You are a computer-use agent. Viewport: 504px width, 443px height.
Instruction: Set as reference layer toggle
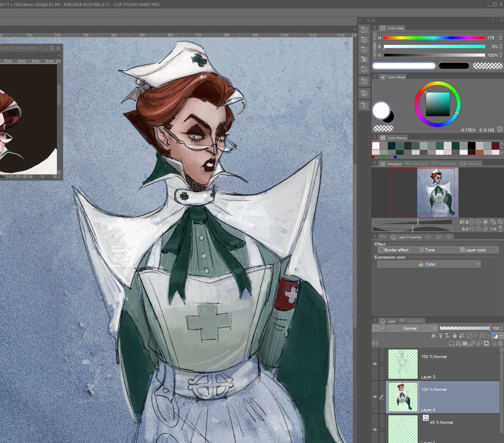(x=441, y=336)
